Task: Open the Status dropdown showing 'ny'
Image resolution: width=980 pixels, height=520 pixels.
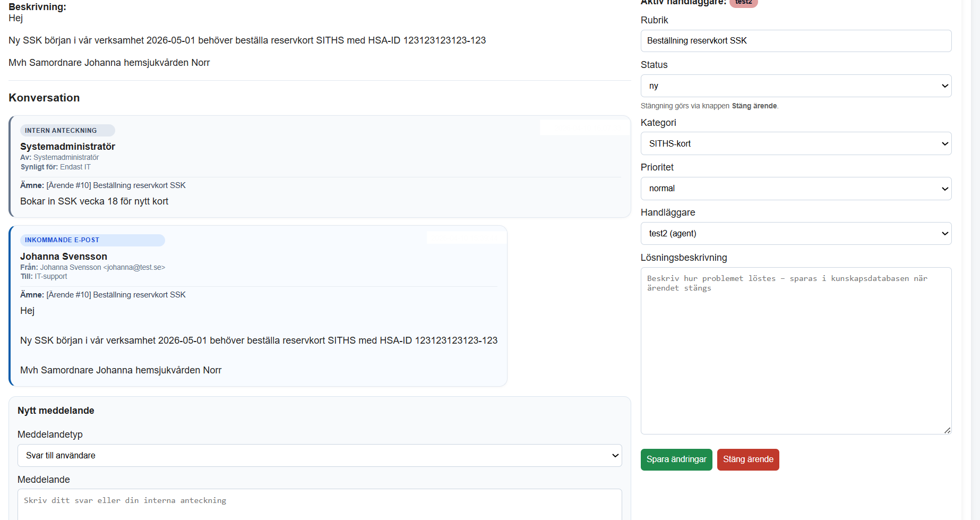Action: click(x=795, y=86)
